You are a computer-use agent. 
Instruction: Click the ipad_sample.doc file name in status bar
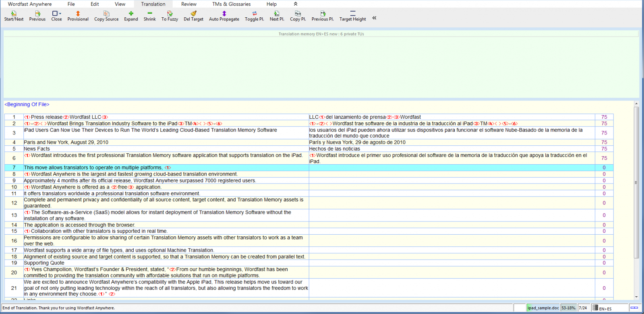click(543, 308)
